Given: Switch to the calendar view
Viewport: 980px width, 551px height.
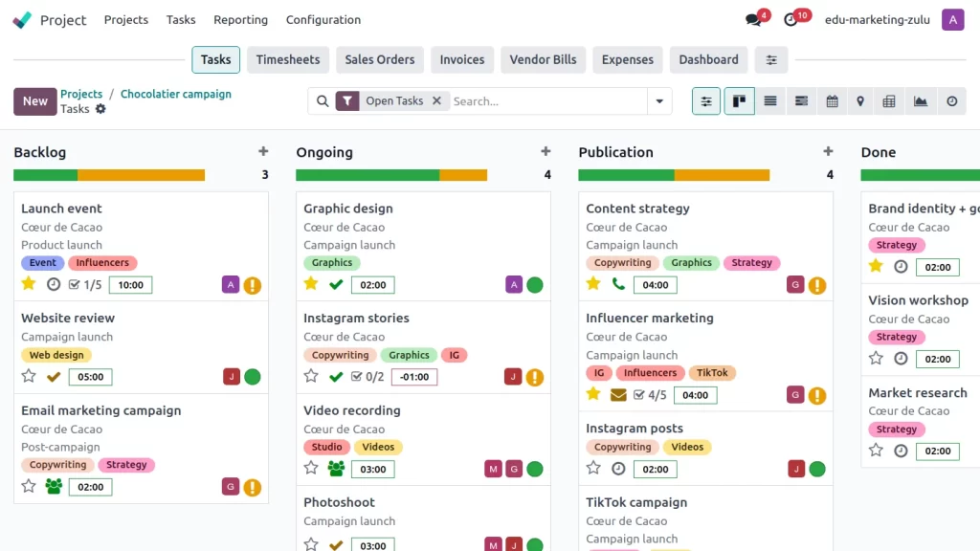Looking at the screenshot, I should point(832,101).
